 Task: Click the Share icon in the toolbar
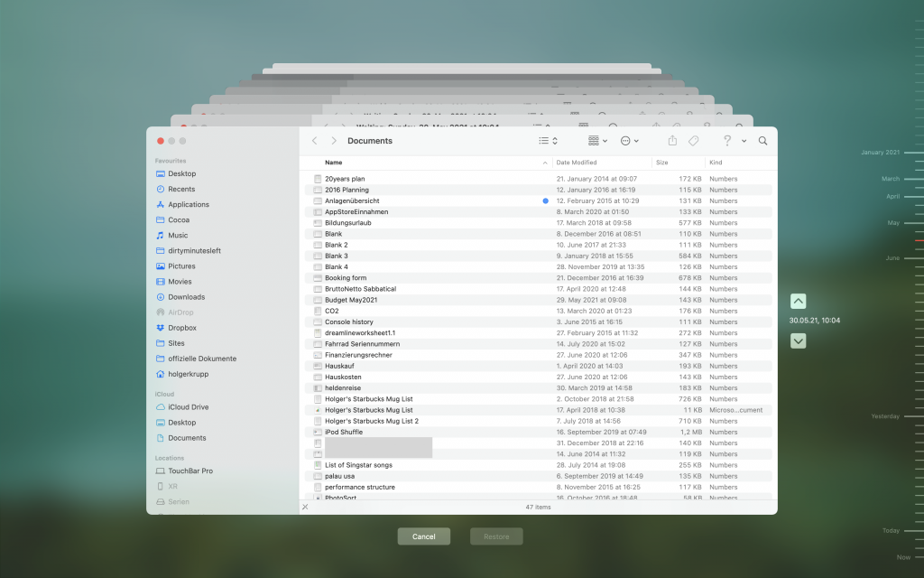[672, 141]
